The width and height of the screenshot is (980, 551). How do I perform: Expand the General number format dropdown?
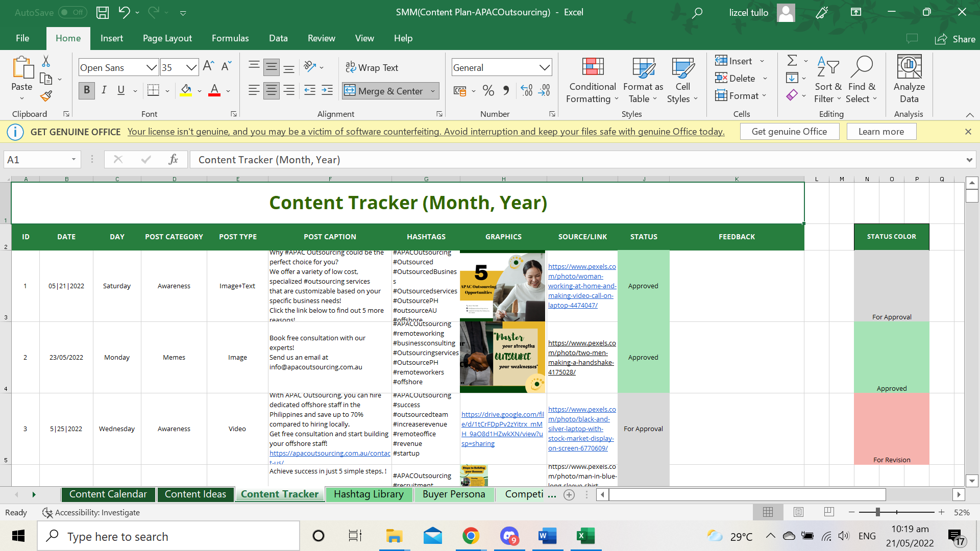[x=545, y=67]
